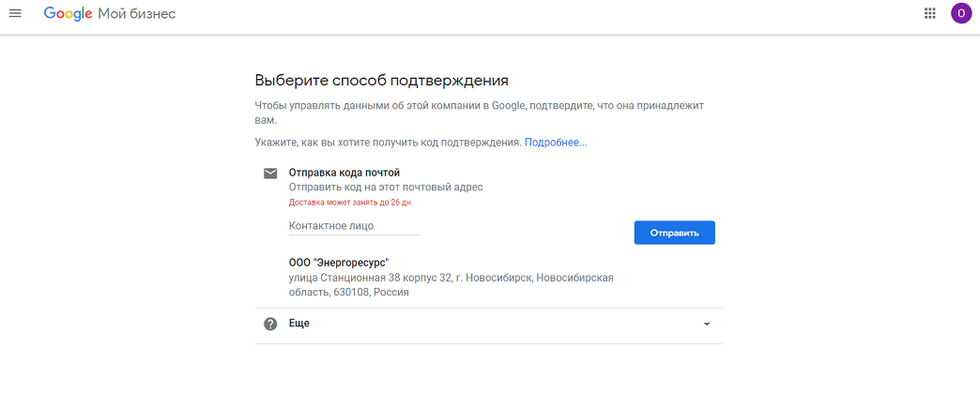Open the purple account avatar menu

coord(960,13)
